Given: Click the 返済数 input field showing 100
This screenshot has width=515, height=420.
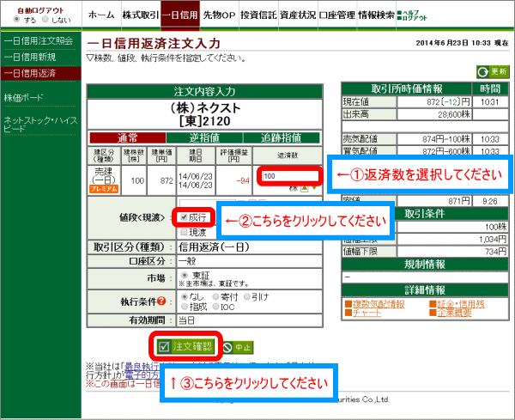Looking at the screenshot, I should (x=290, y=176).
